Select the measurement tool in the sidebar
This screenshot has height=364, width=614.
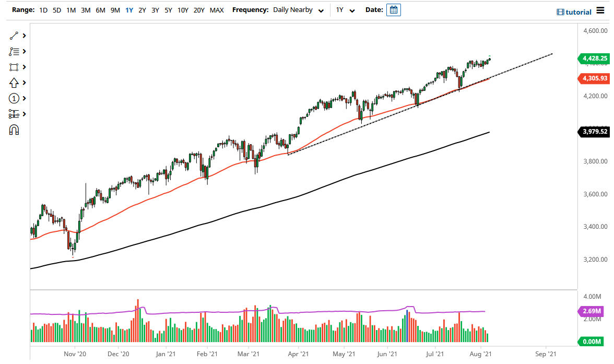pyautogui.click(x=15, y=114)
